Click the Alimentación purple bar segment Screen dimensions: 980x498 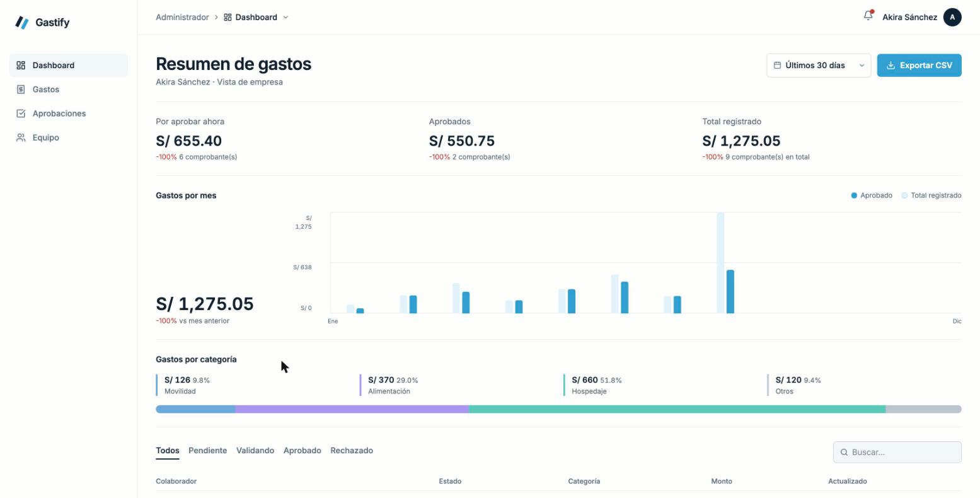point(352,409)
